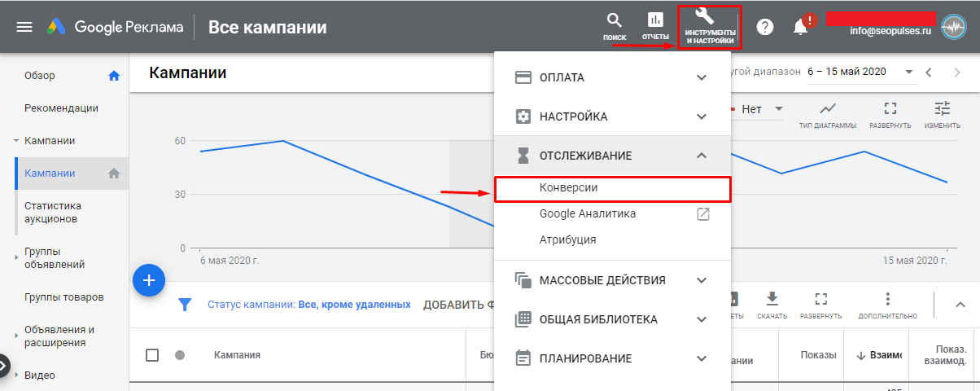
Task: Toggle the select-all campaigns checkbox
Action: tap(152, 355)
